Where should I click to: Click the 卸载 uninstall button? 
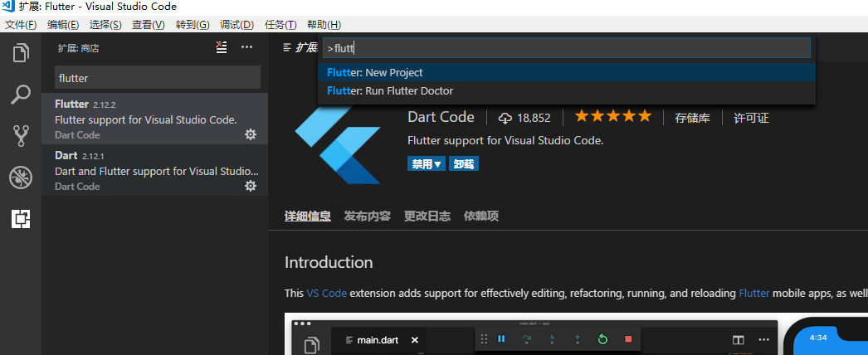[463, 163]
